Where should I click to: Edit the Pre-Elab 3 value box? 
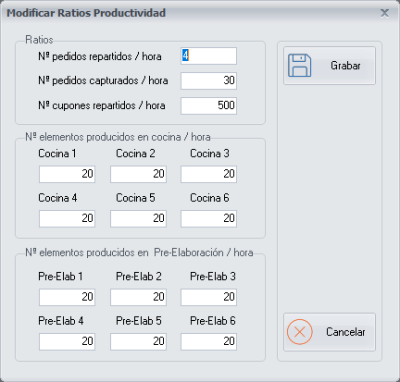209,297
